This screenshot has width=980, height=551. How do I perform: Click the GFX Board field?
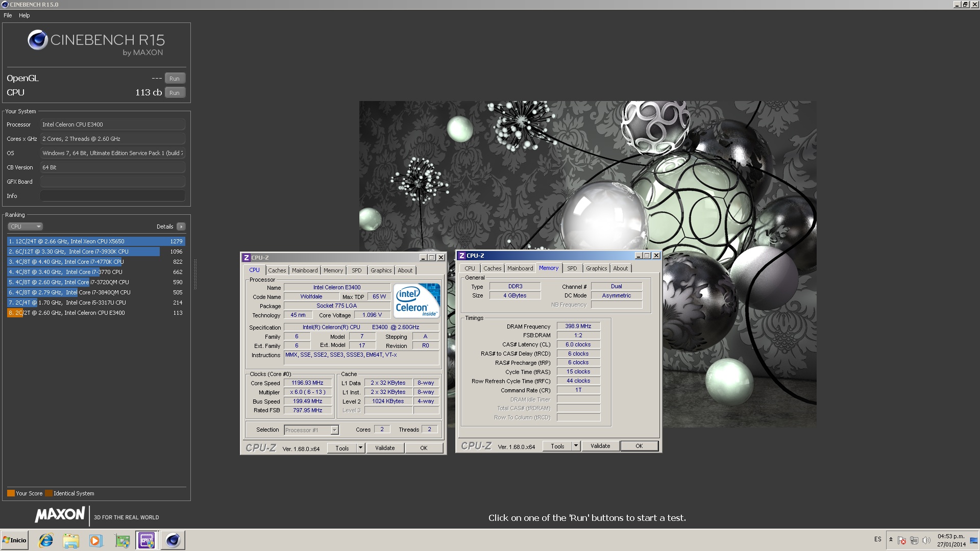point(112,182)
